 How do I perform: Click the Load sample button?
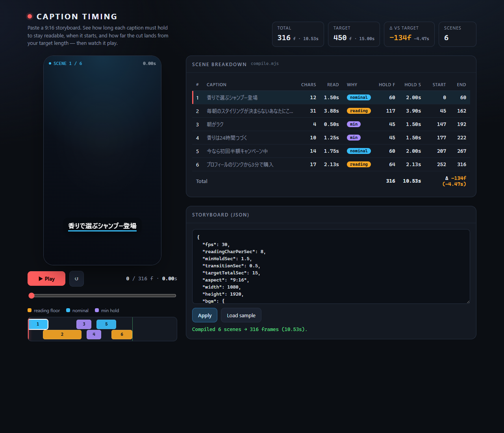[241, 315]
